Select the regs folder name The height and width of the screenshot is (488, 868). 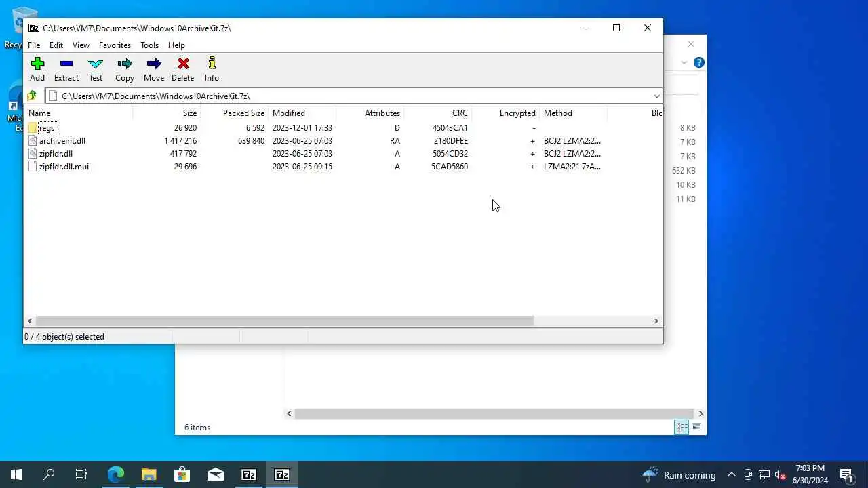pyautogui.click(x=47, y=127)
